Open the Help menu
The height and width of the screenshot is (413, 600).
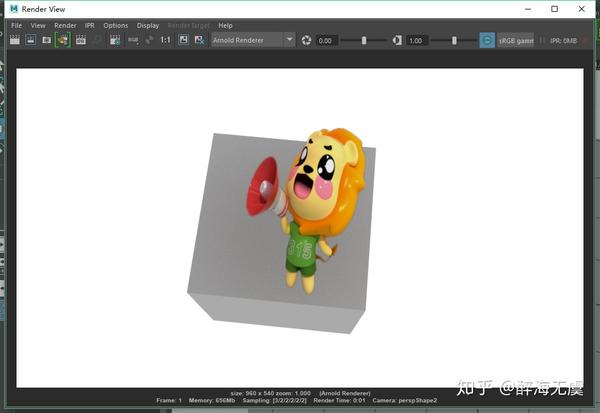point(225,26)
